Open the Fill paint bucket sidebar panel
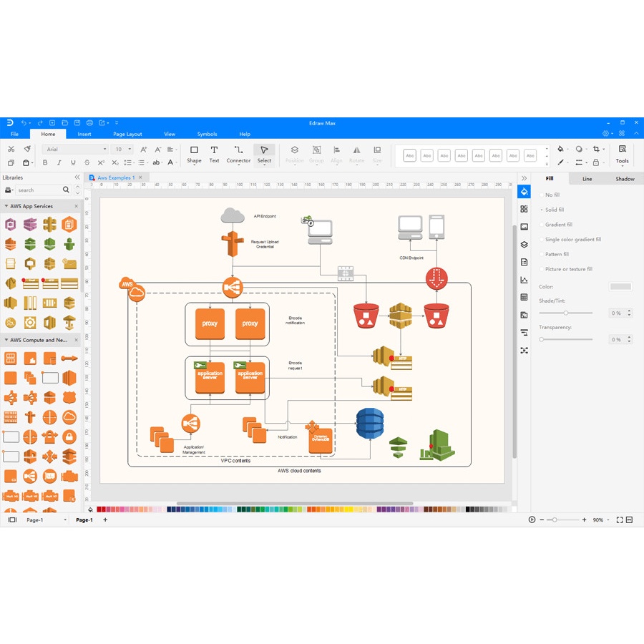Image resolution: width=644 pixels, height=644 pixels. click(524, 191)
